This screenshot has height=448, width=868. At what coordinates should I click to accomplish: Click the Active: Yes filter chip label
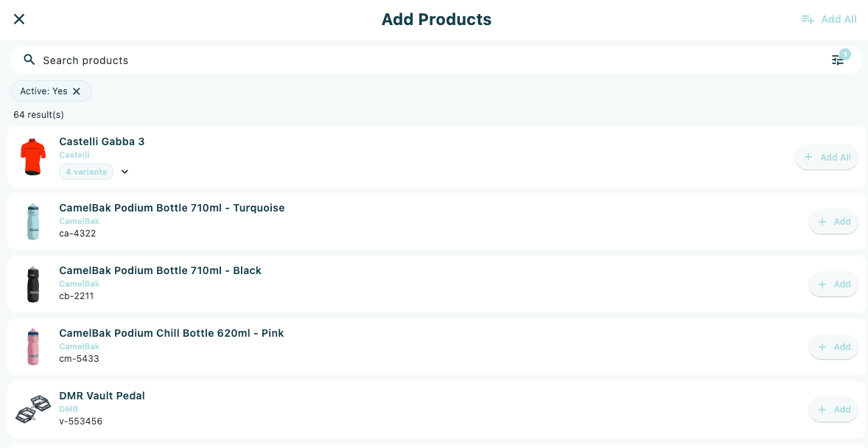tap(43, 91)
